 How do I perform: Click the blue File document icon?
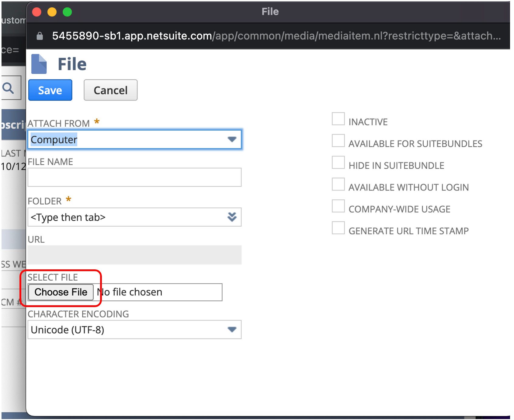click(x=39, y=64)
